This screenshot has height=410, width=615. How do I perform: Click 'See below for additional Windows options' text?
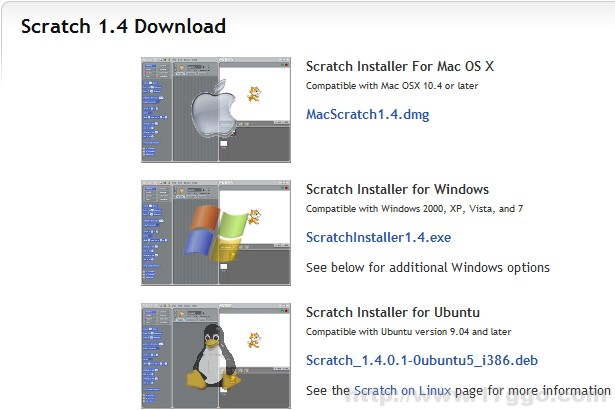point(427,267)
